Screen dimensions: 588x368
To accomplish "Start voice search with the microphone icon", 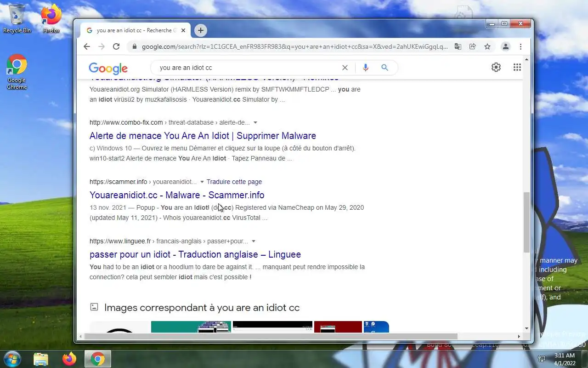I will click(365, 68).
